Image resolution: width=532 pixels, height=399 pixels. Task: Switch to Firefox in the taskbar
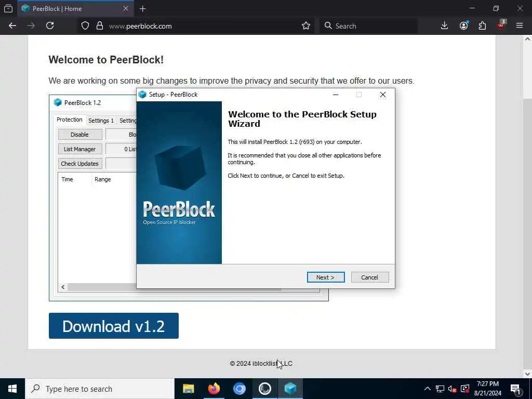click(214, 389)
